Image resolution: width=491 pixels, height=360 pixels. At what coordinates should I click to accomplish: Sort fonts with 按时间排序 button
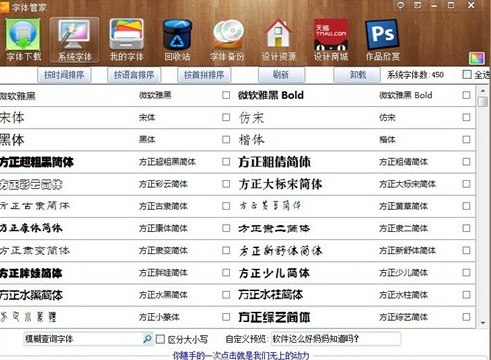64,75
